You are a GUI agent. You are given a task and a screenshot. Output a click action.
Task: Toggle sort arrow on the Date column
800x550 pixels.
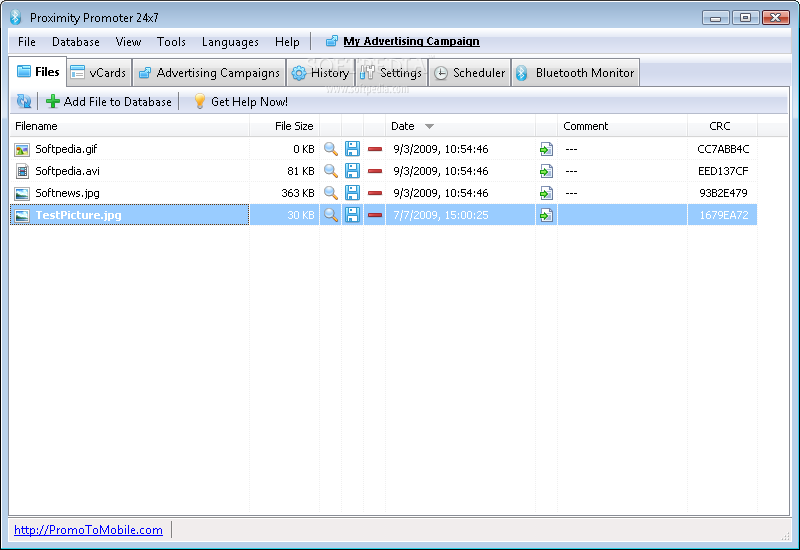(430, 127)
